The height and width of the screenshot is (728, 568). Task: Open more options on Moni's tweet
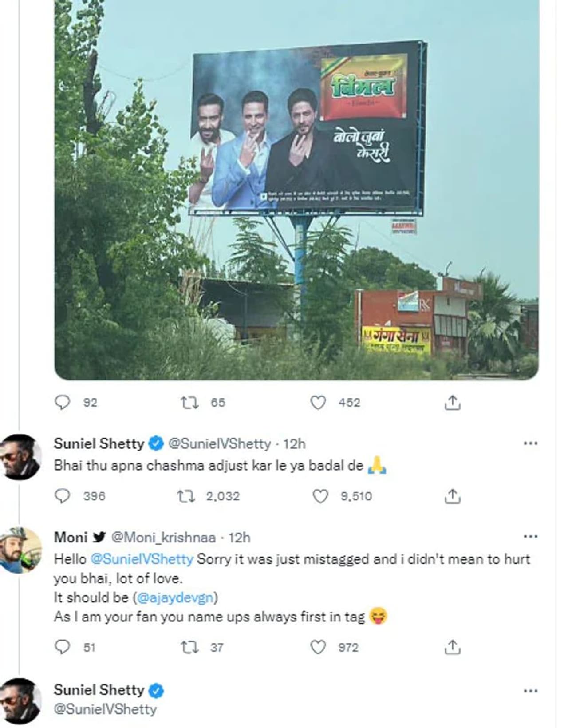(530, 537)
